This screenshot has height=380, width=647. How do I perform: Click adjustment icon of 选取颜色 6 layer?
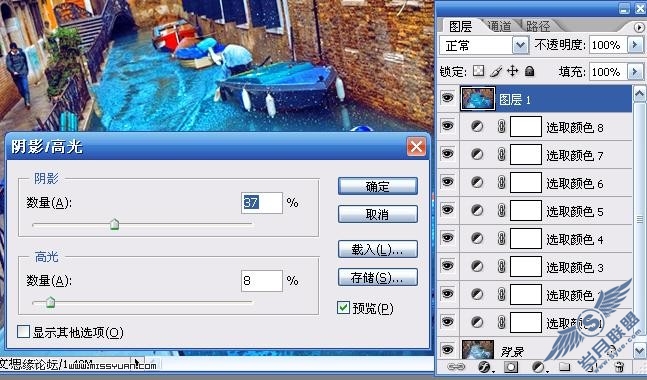pyautogui.click(x=477, y=182)
